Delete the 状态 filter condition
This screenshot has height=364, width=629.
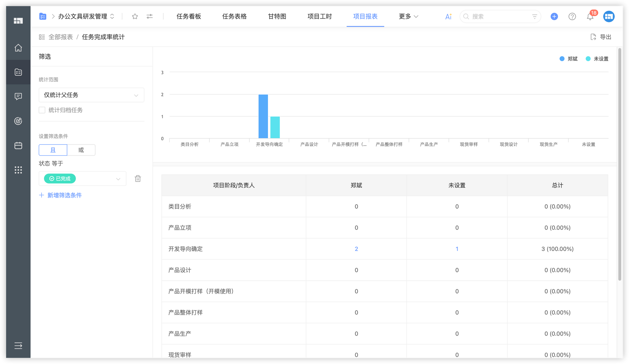point(137,178)
